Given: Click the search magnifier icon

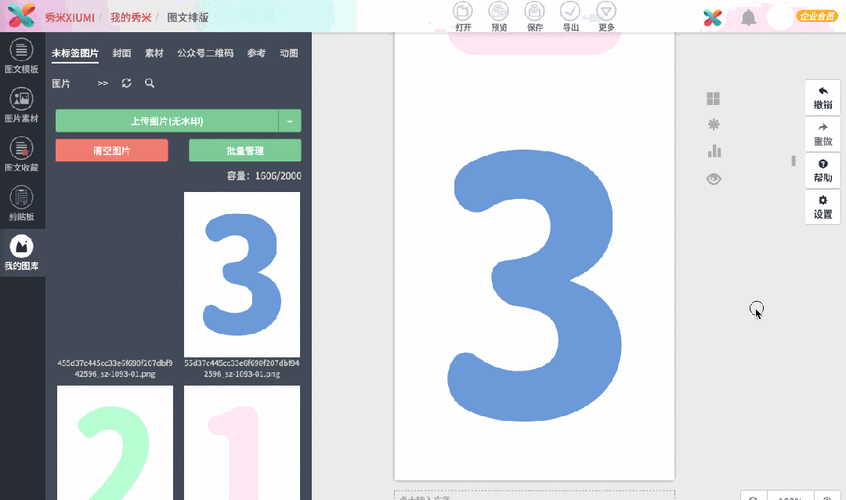Looking at the screenshot, I should point(149,83).
